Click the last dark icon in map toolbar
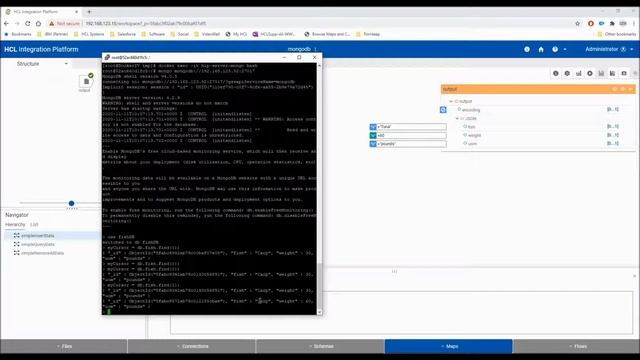The image size is (640, 360). (x=624, y=73)
